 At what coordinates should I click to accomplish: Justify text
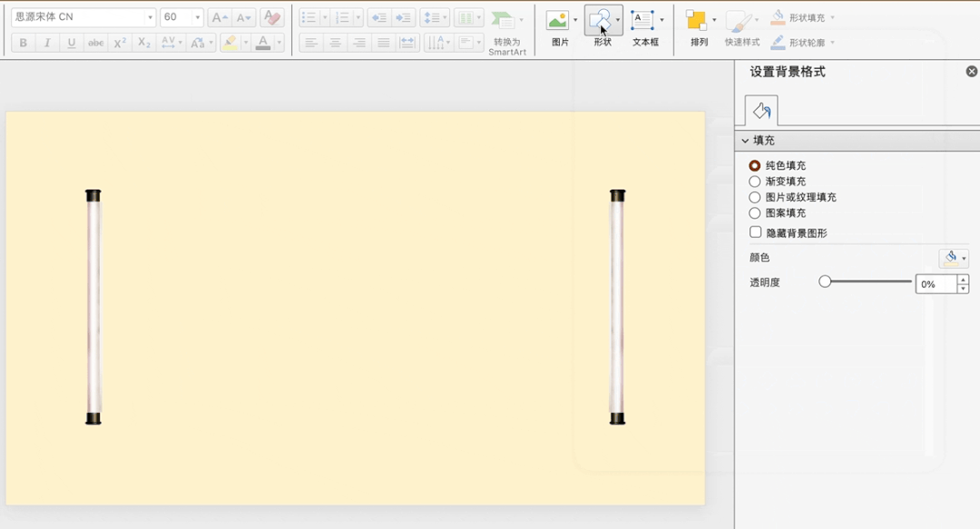tap(384, 43)
